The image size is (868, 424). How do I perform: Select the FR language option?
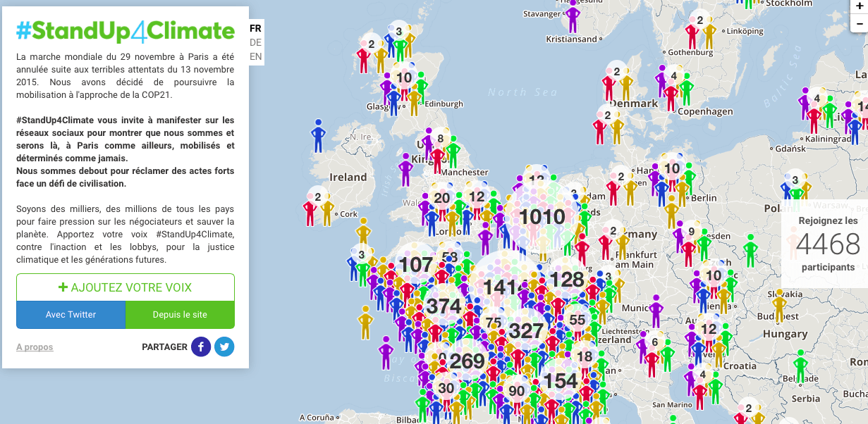click(x=255, y=29)
